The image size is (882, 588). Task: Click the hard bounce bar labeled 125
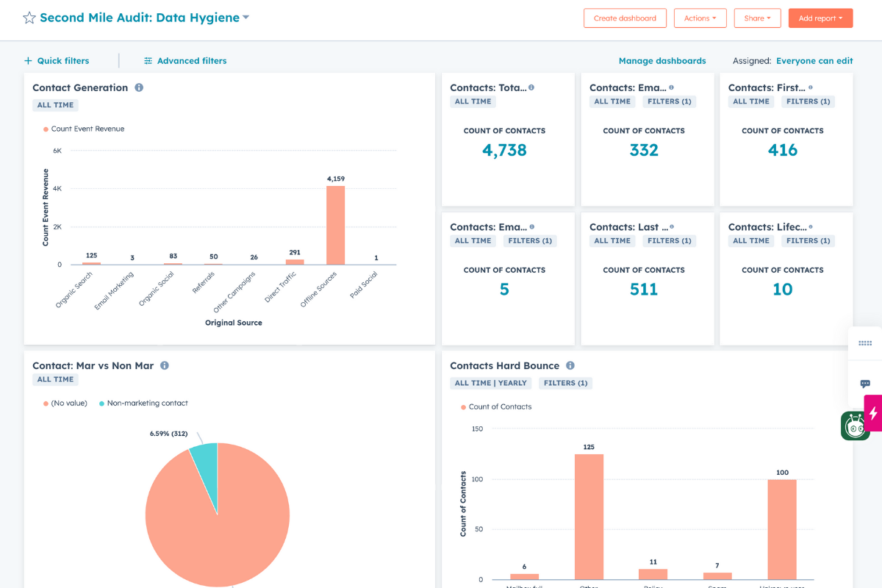pos(589,517)
